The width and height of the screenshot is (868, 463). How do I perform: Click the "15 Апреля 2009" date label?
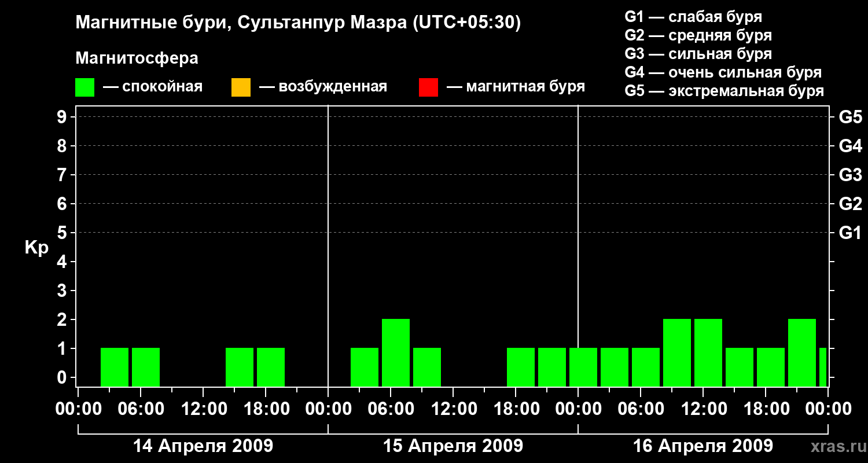coord(453,446)
